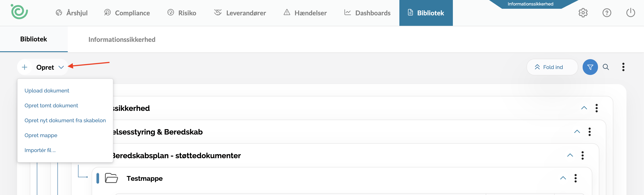Select Upload dokument from the menu
The image size is (644, 195).
(x=47, y=91)
